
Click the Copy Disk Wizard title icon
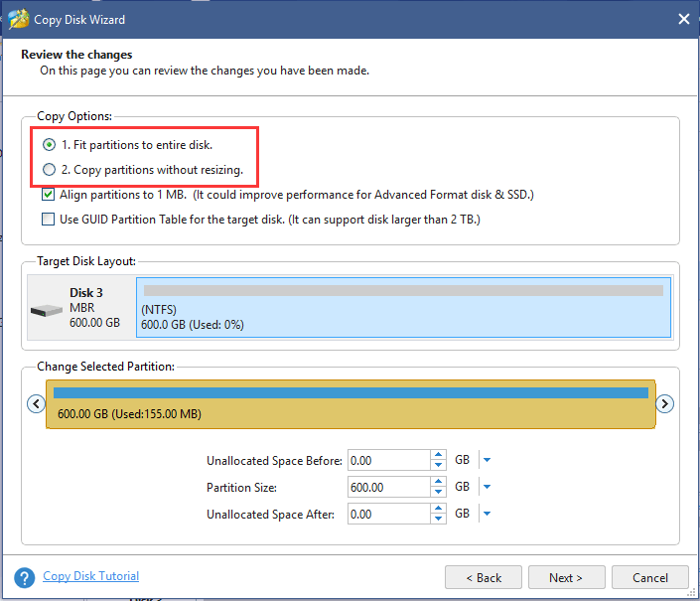click(18, 19)
